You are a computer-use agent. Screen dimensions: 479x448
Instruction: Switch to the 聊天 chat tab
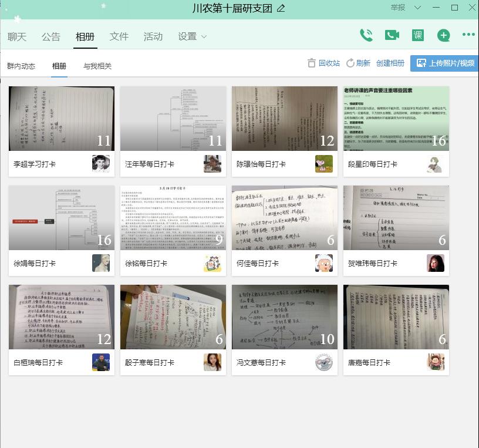pos(17,36)
